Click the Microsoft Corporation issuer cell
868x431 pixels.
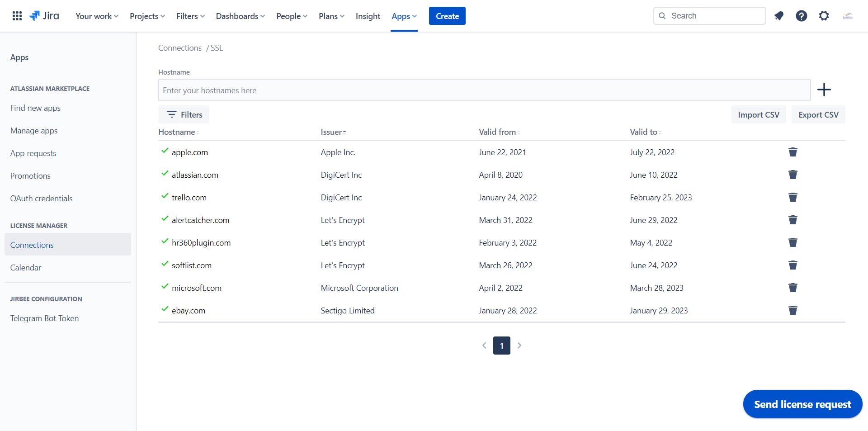point(359,288)
